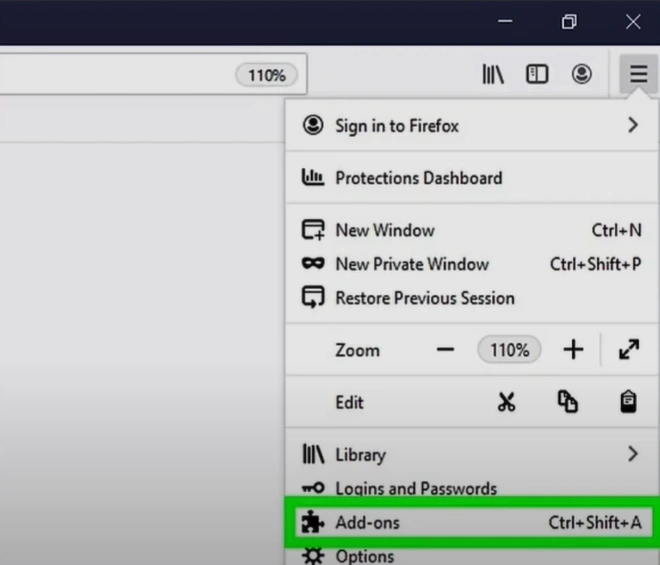The height and width of the screenshot is (565, 660).
Task: Restore down the Firefox window
Action: click(569, 21)
